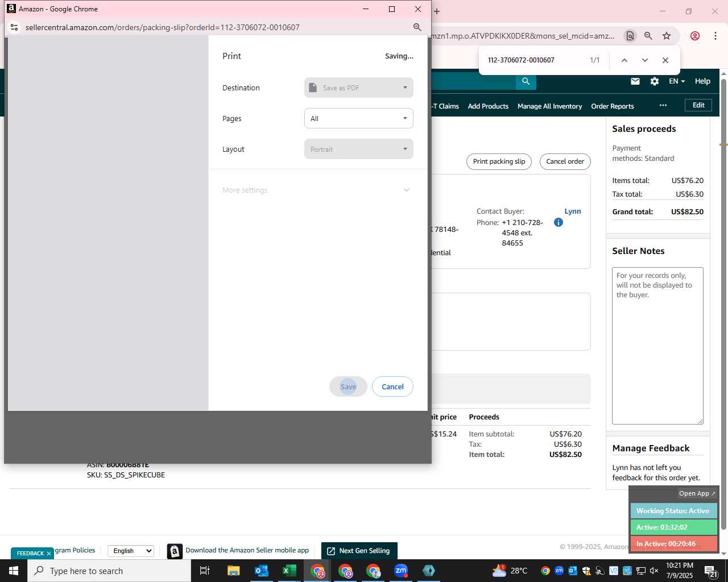The image size is (728, 582).
Task: Open the Windows Start menu
Action: [x=14, y=571]
